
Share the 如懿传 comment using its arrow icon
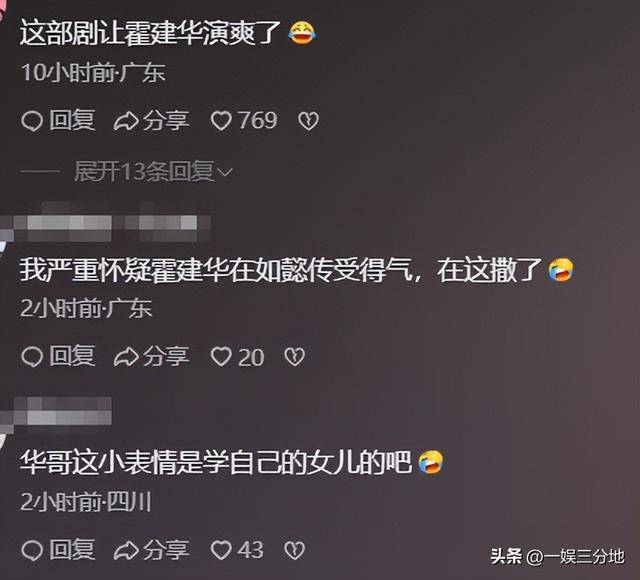(x=126, y=357)
